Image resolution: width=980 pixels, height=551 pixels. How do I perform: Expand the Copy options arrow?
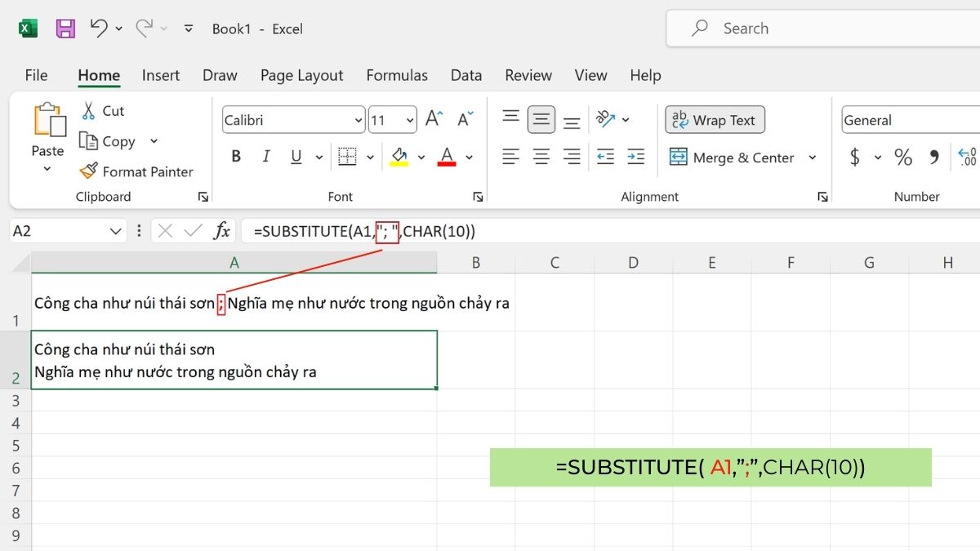click(154, 141)
